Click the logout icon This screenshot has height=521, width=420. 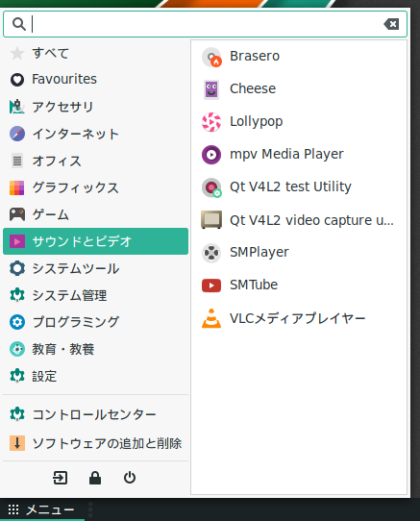tap(61, 478)
